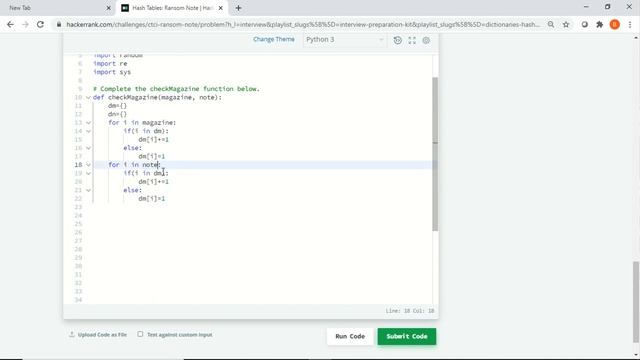This screenshot has height=360, width=640.
Task: Click the 'Complete the checkMagazine function below' comment
Action: pyautogui.click(x=176, y=89)
